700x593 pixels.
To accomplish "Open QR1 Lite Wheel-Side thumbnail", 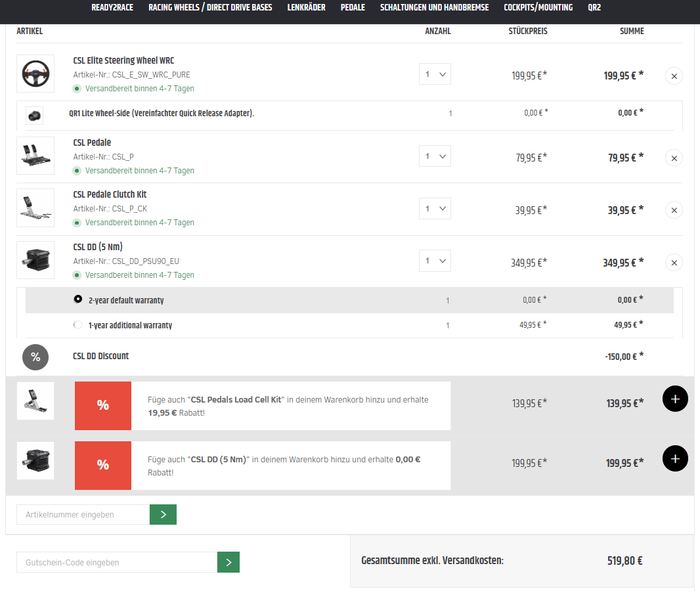I will click(x=34, y=116).
